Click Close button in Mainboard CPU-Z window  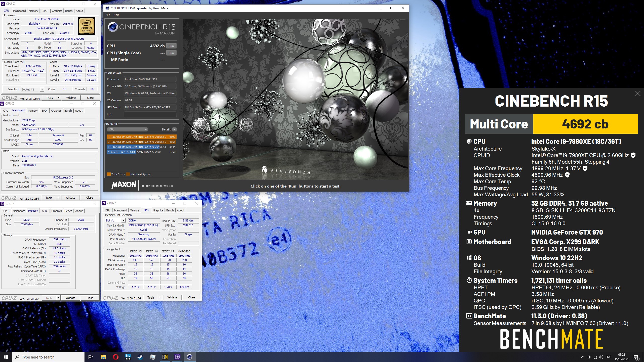[90, 198]
